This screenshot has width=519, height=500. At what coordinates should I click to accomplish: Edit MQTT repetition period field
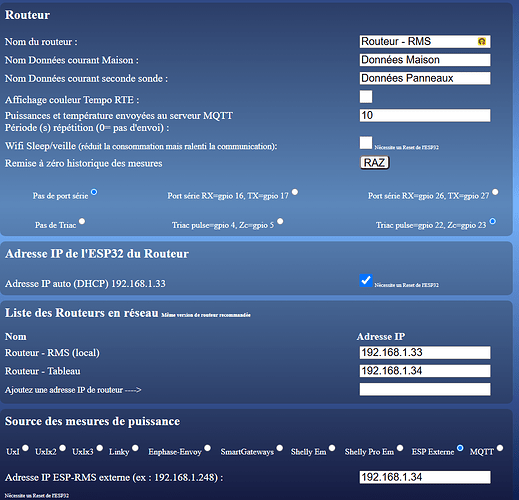(425, 115)
